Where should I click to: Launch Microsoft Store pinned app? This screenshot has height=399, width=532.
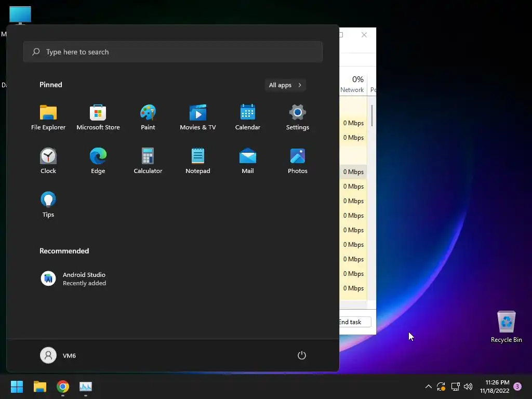point(98,117)
